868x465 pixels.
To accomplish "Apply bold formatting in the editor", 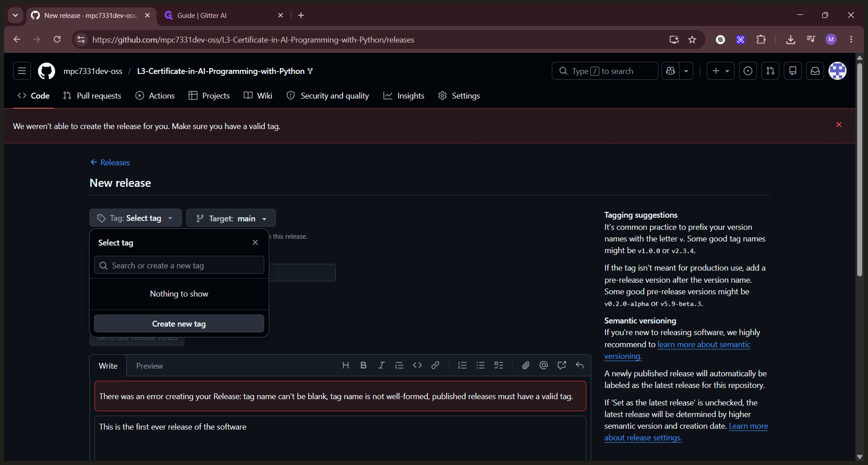I will click(x=364, y=366).
